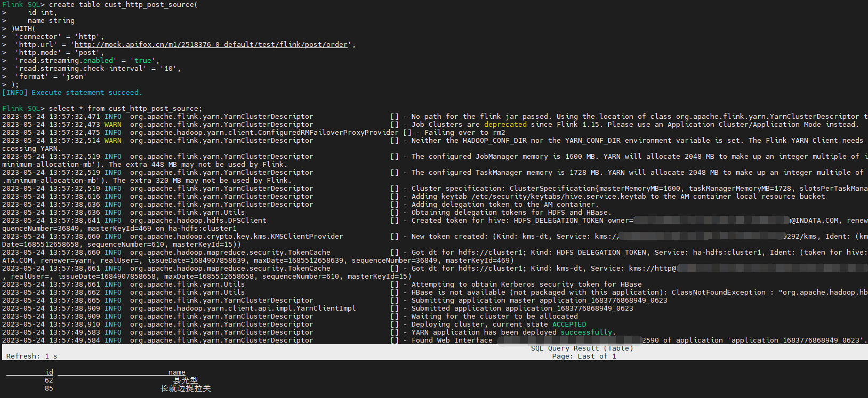The width and height of the screenshot is (868, 398).
Task: Click the 'format' = 'json' option line
Action: [x=51, y=77]
